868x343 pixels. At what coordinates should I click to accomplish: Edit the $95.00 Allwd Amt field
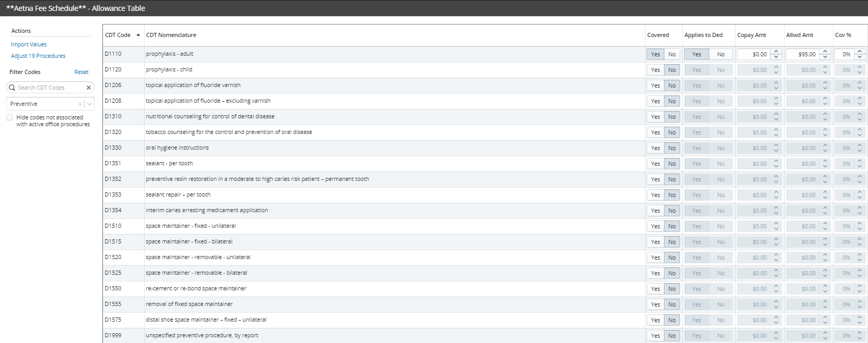(804, 54)
